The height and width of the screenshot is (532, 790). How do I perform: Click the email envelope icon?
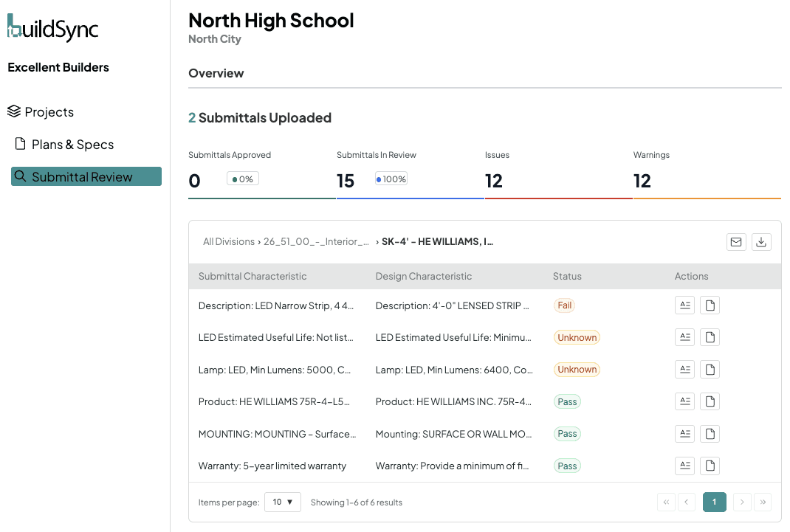736,242
